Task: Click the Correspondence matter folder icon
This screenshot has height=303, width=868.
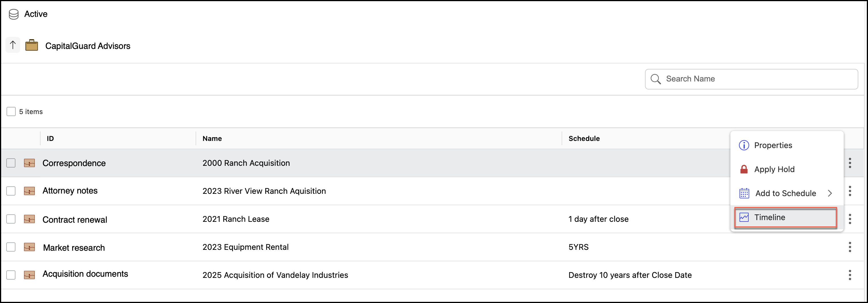Action: [29, 163]
